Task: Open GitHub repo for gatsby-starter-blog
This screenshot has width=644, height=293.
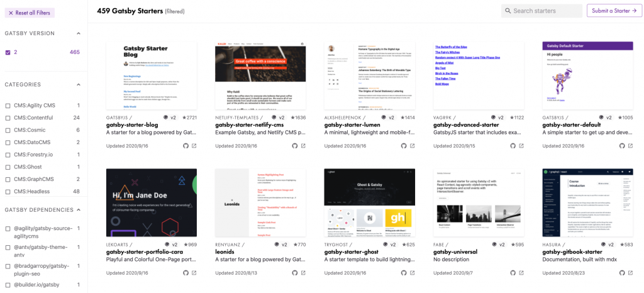Action: click(x=186, y=146)
